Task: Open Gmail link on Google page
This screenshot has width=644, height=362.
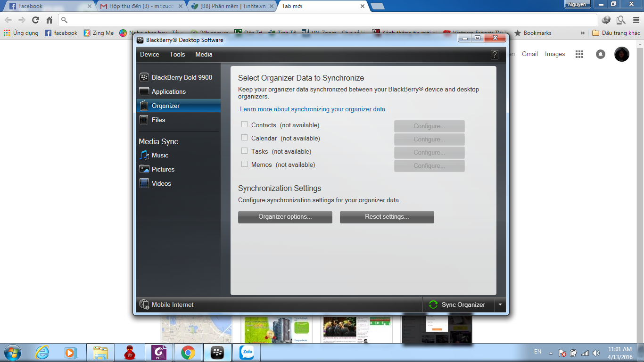Action: (x=530, y=54)
